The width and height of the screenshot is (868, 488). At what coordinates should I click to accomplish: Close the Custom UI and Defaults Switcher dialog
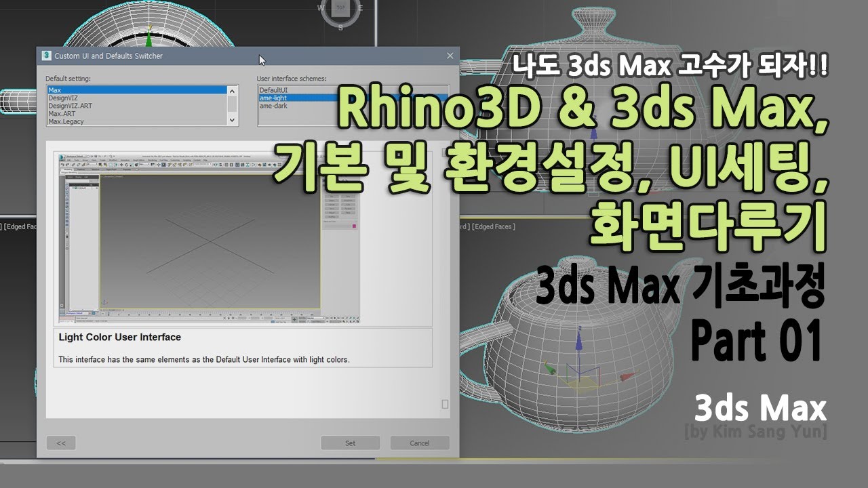pyautogui.click(x=450, y=56)
